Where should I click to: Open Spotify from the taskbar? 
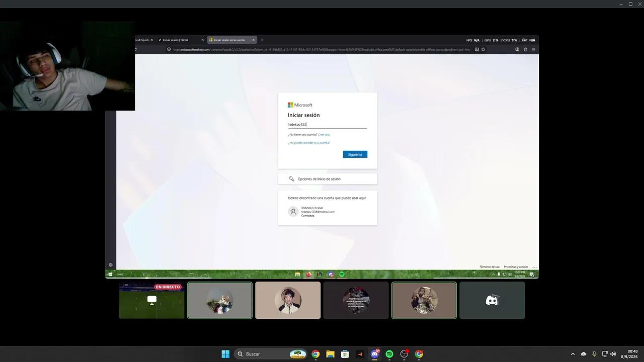pos(389,354)
